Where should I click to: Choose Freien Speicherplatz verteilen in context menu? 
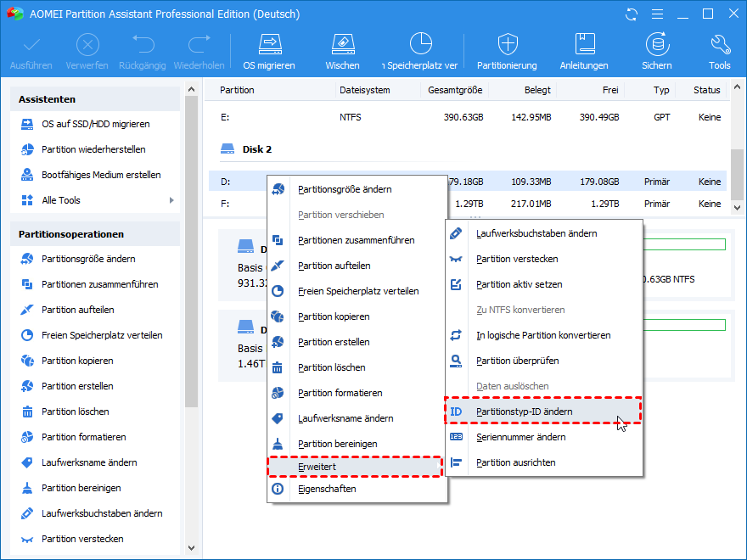pyautogui.click(x=358, y=291)
